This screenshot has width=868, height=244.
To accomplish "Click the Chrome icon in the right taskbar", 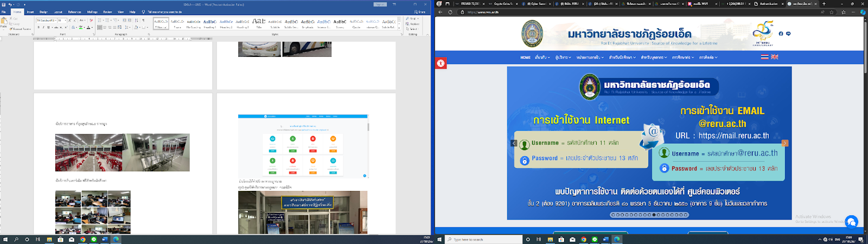I will (584, 239).
